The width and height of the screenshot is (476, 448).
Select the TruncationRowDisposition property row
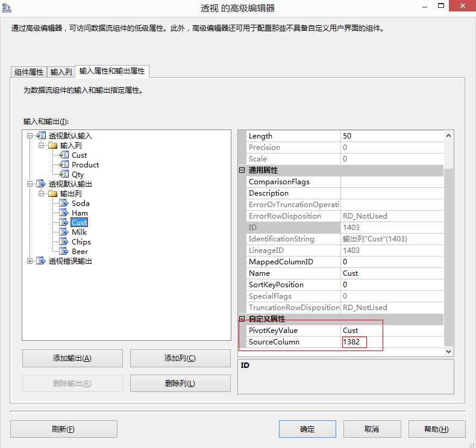(x=345, y=308)
